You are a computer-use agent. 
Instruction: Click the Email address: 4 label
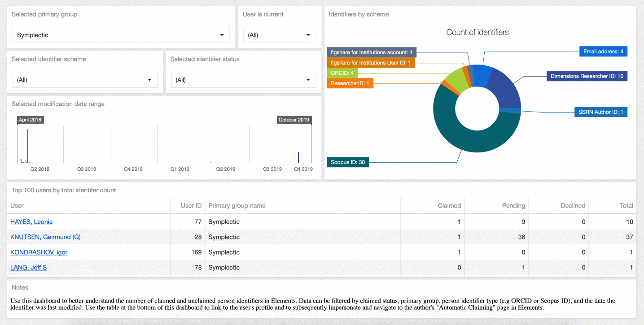pos(603,52)
